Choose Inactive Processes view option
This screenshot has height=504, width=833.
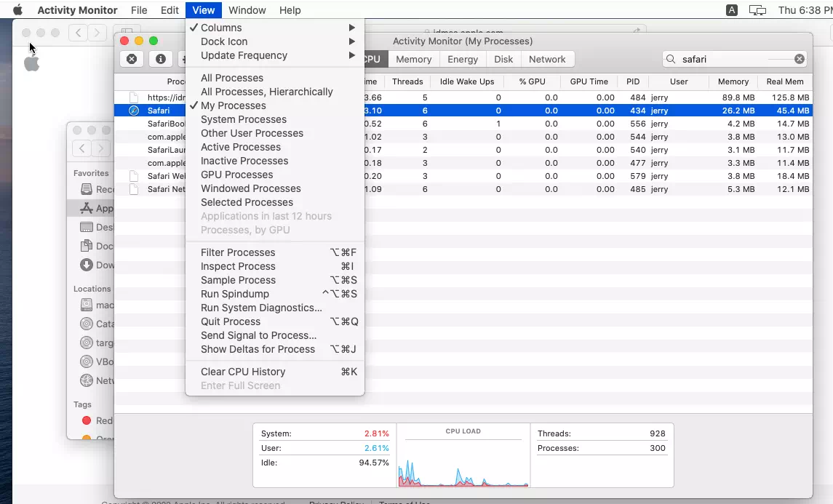coord(275,161)
